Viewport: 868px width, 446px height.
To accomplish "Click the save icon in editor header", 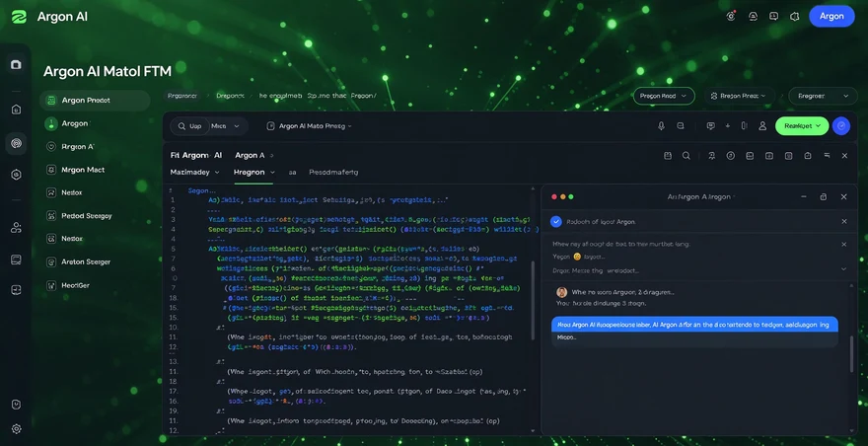I will click(x=668, y=156).
